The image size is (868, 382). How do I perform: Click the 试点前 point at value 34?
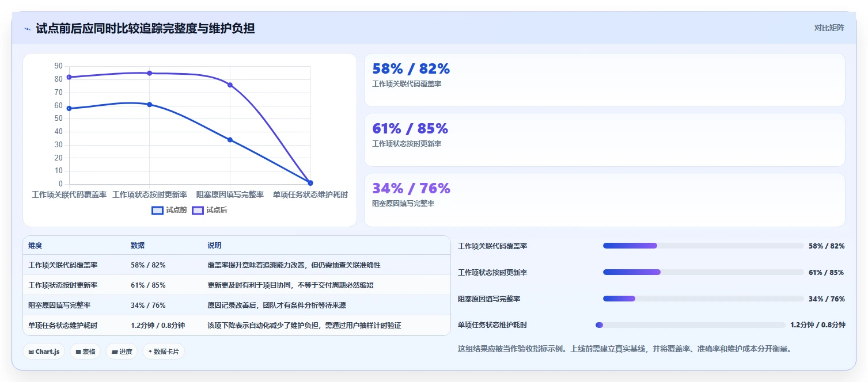point(230,140)
